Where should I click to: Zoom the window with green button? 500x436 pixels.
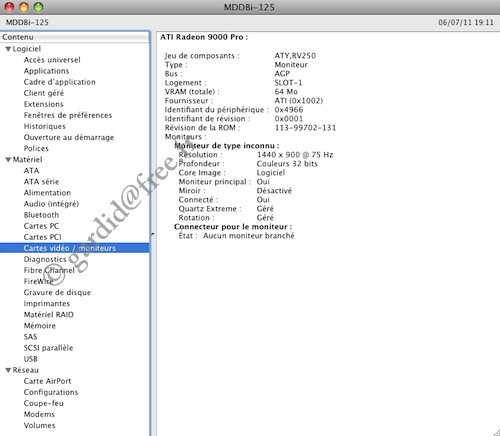tap(38, 7)
